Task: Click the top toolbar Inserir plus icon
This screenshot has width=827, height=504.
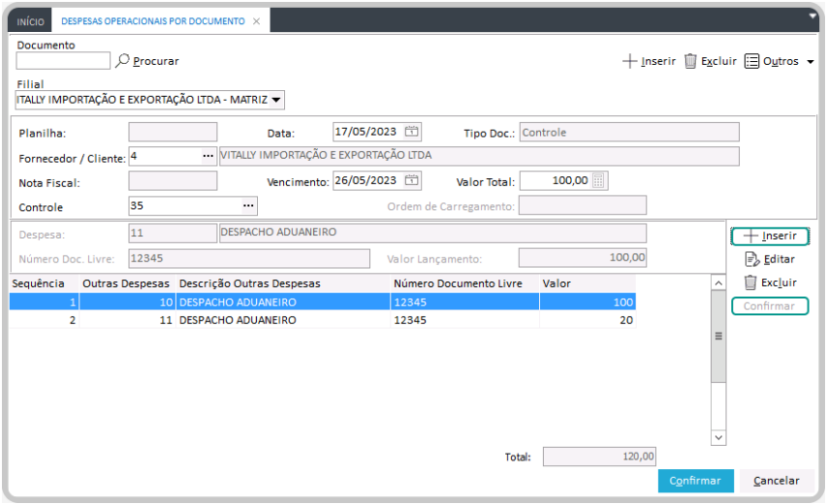Action: tap(630, 61)
